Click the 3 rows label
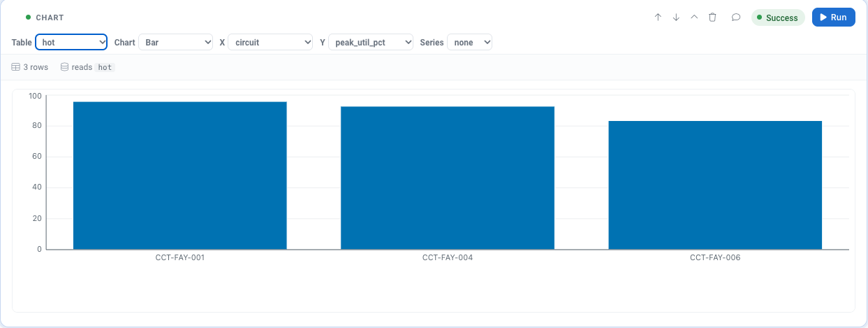868x328 pixels. (x=36, y=67)
